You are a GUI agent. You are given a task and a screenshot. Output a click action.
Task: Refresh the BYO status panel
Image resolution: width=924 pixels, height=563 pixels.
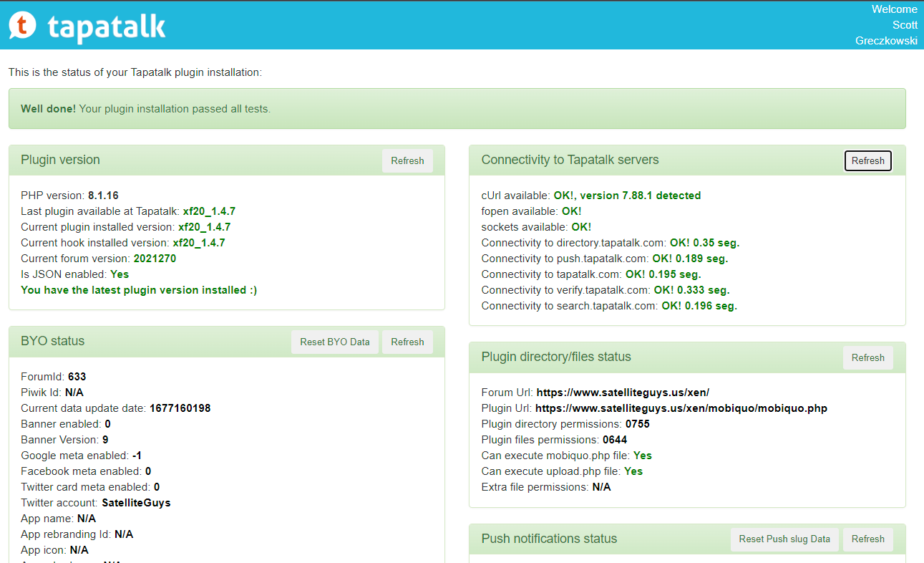click(407, 342)
